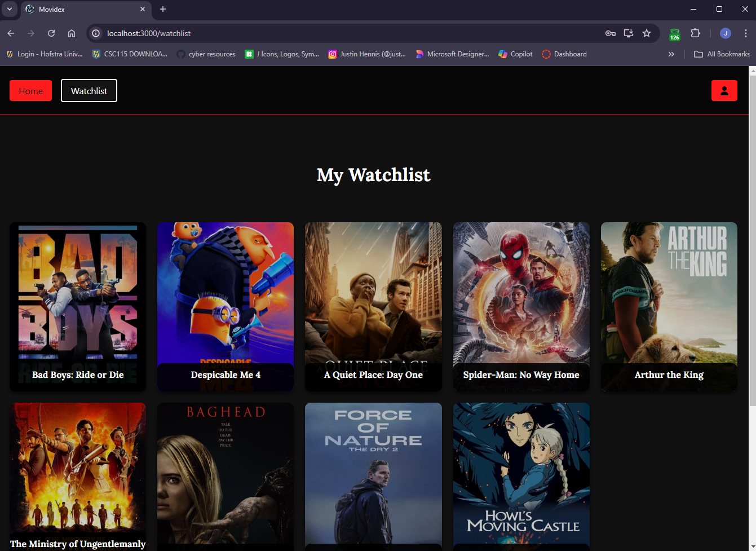This screenshot has height=551, width=756.
Task: Open a new tab
Action: (x=163, y=9)
